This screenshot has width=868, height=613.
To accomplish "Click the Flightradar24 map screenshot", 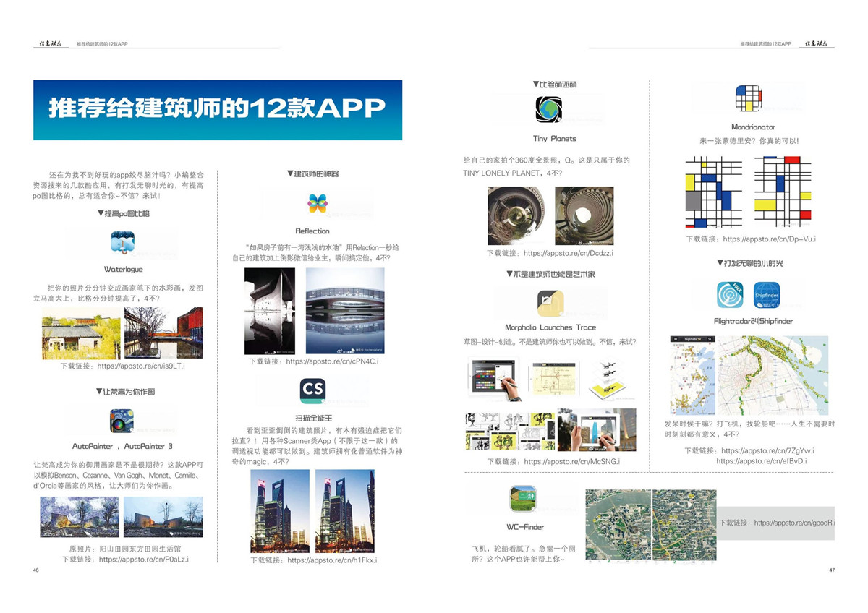I will pos(692,374).
